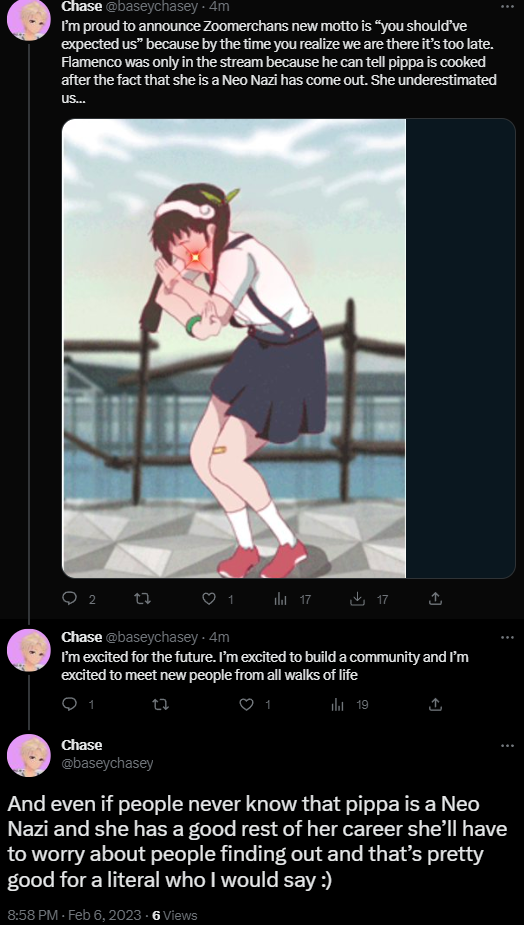Open Chase display name on second tweet

point(81,637)
